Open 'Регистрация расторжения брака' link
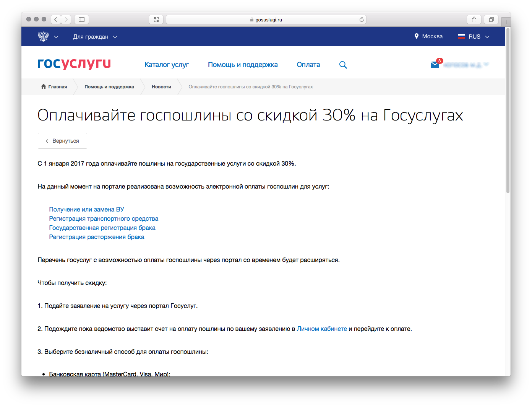Screen dimensions: 532x407 click(x=97, y=237)
